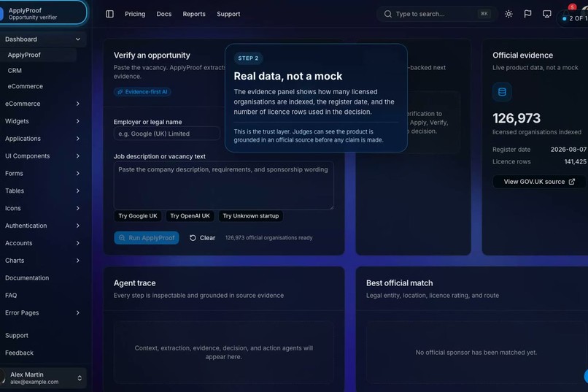Click Try Google UK sample button
Screen dimensions: 588x392
[138, 216]
